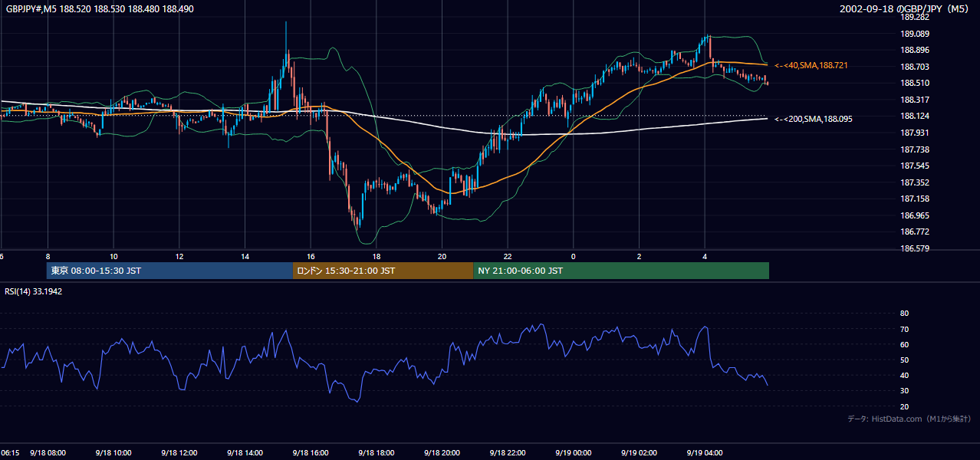The height and width of the screenshot is (460, 980).
Task: Click the 188.317 price axis label
Action: 914,100
